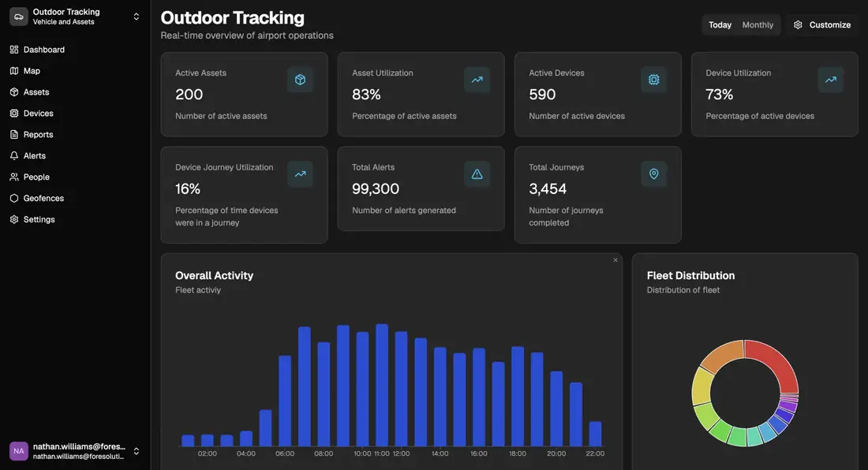
Task: Click the yellow segment of Fleet Distribution donut
Action: point(702,388)
